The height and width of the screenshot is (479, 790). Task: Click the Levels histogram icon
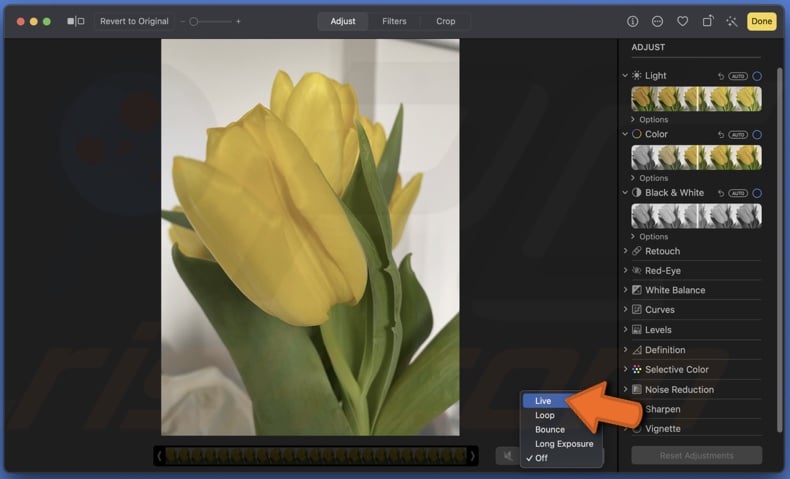click(x=637, y=330)
